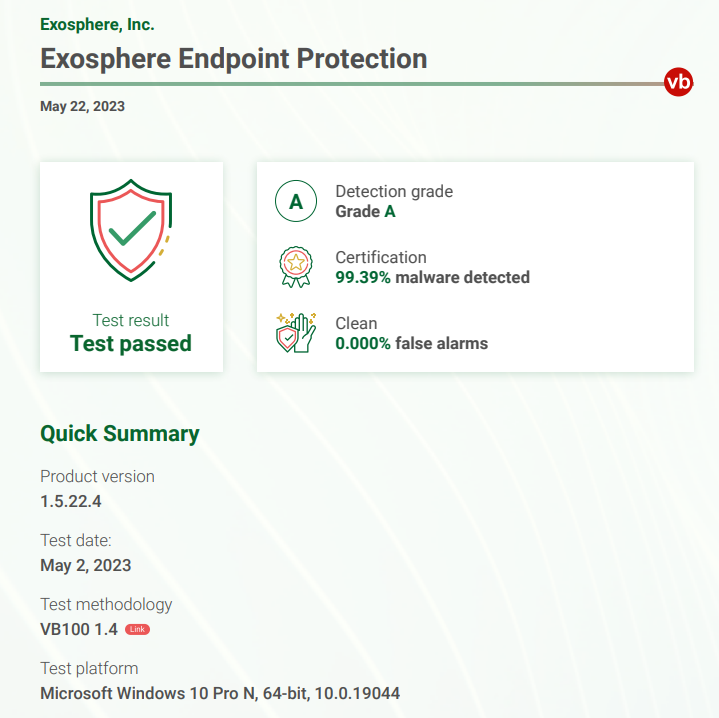Click the Test passed result text
Image resolution: width=719 pixels, height=718 pixels.
[x=131, y=343]
